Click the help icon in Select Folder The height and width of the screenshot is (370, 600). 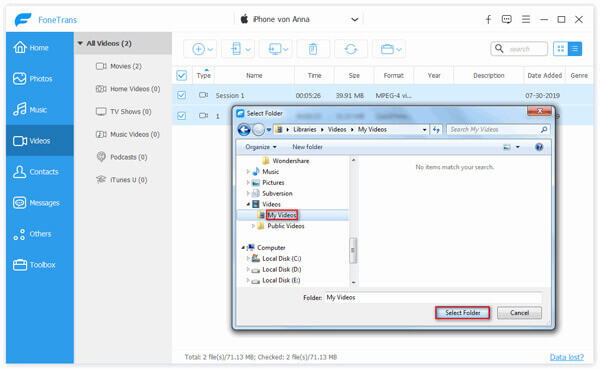pyautogui.click(x=539, y=147)
